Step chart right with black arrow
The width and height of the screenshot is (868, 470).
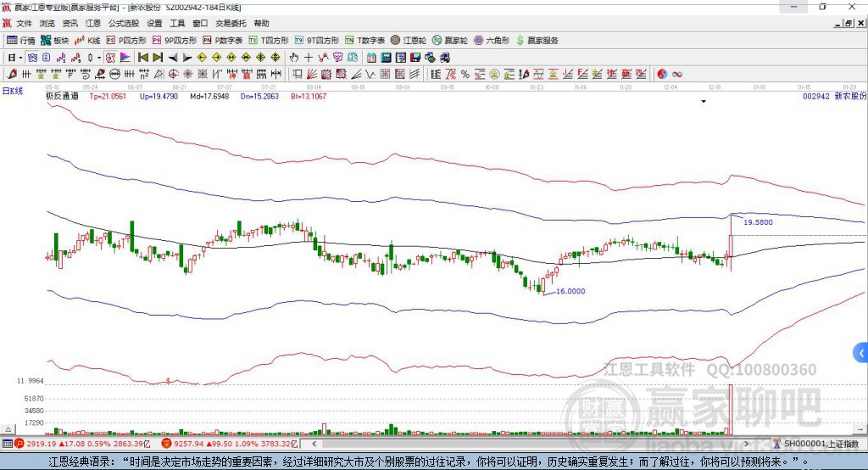[187, 58]
